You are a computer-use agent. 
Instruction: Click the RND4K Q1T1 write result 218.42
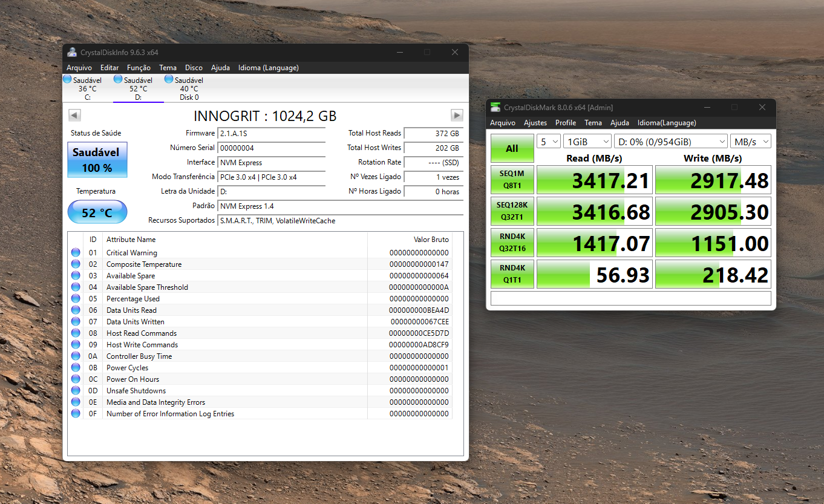[x=713, y=274]
